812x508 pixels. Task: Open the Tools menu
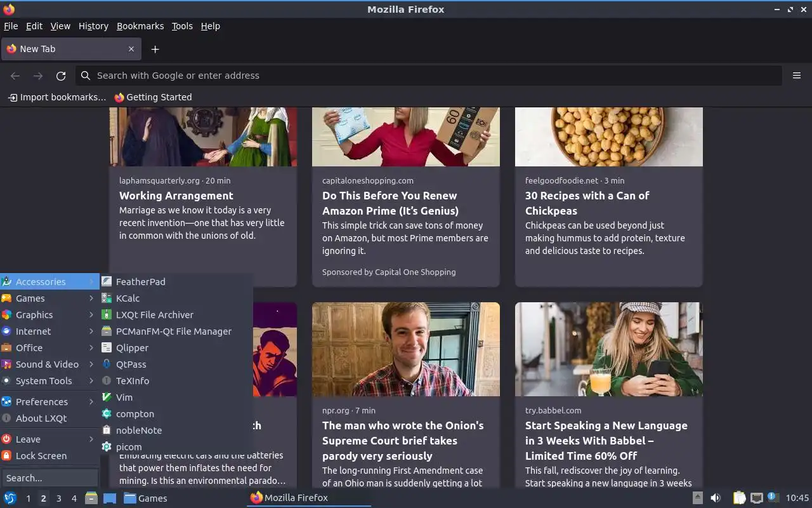click(182, 26)
